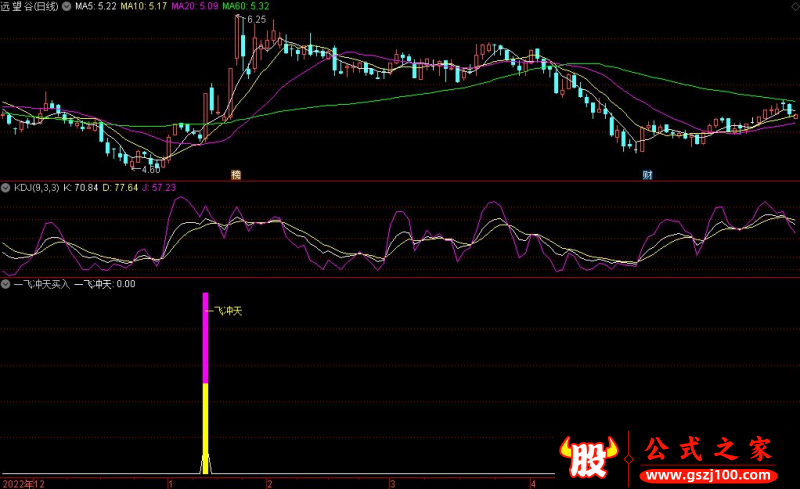Click the orange 精 event marker icon
This screenshot has width=800, height=489.
click(x=236, y=174)
